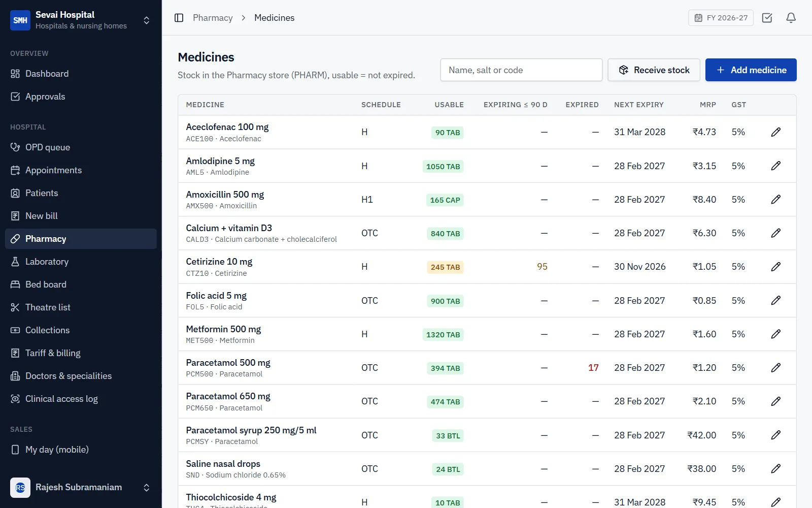
Task: Open Approvals in the sidebar
Action: pyautogui.click(x=81, y=97)
